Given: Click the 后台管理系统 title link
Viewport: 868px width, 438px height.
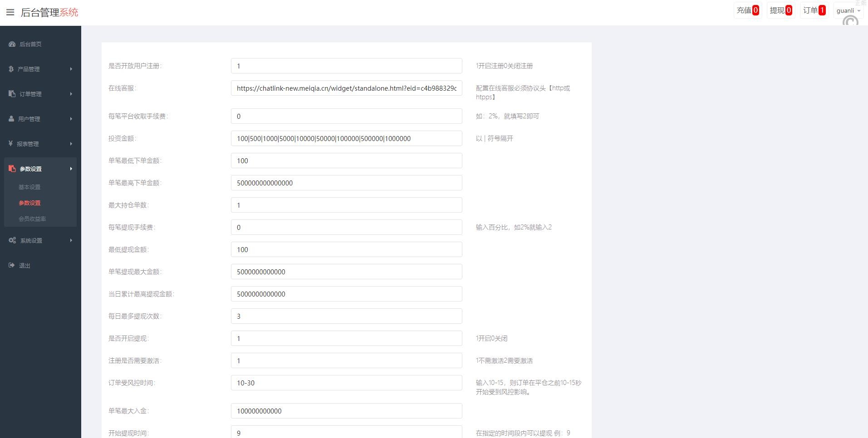Looking at the screenshot, I should tap(49, 12).
